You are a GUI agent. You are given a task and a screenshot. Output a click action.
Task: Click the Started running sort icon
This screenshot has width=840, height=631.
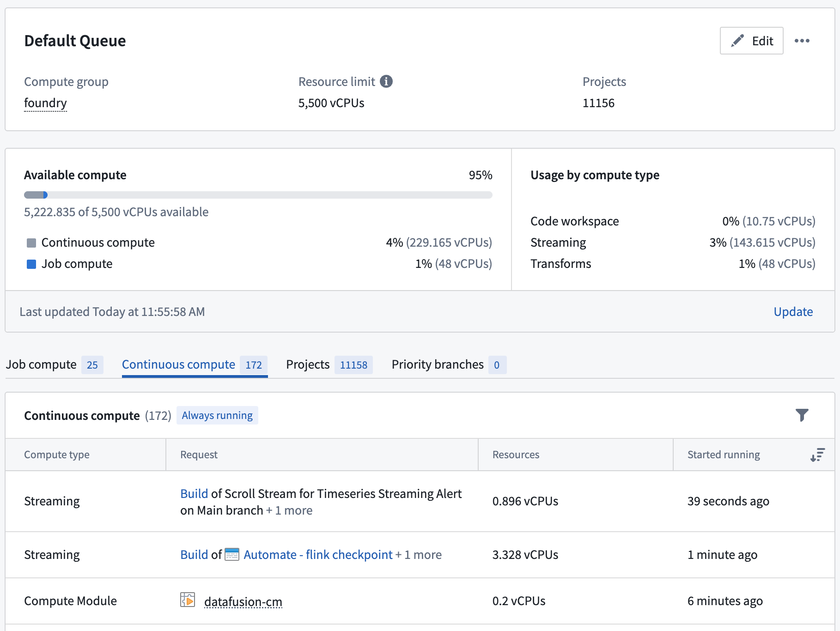click(817, 455)
